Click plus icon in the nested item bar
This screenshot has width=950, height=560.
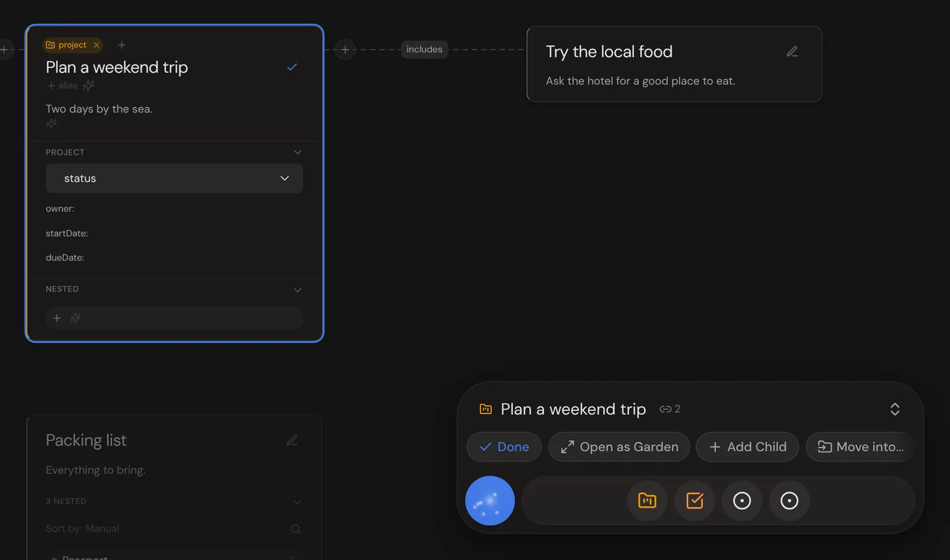pos(57,318)
